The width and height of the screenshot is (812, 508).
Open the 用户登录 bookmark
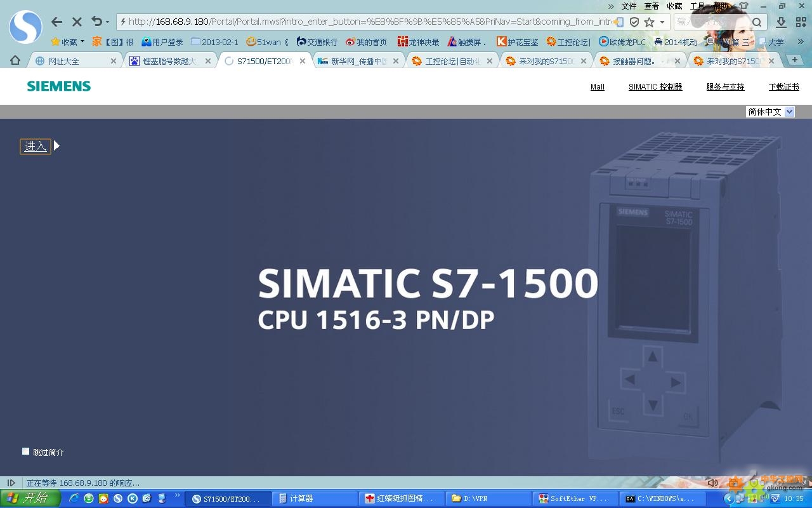point(162,42)
